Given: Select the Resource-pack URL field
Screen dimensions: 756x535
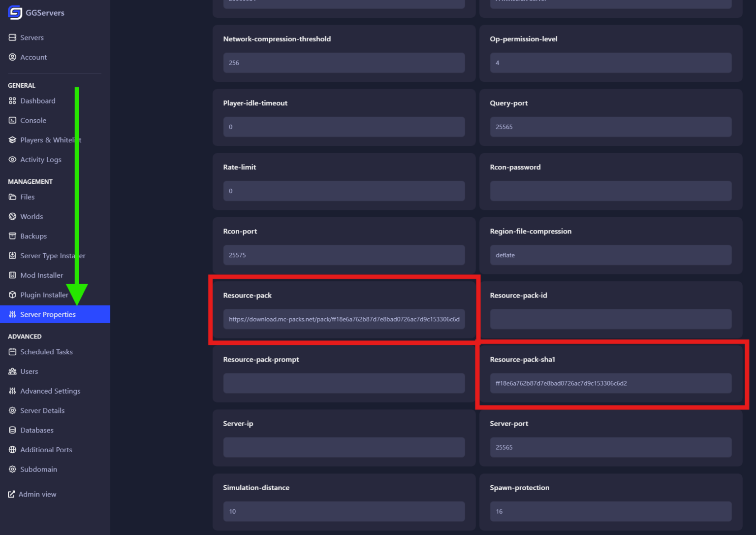Looking at the screenshot, I should coord(344,319).
